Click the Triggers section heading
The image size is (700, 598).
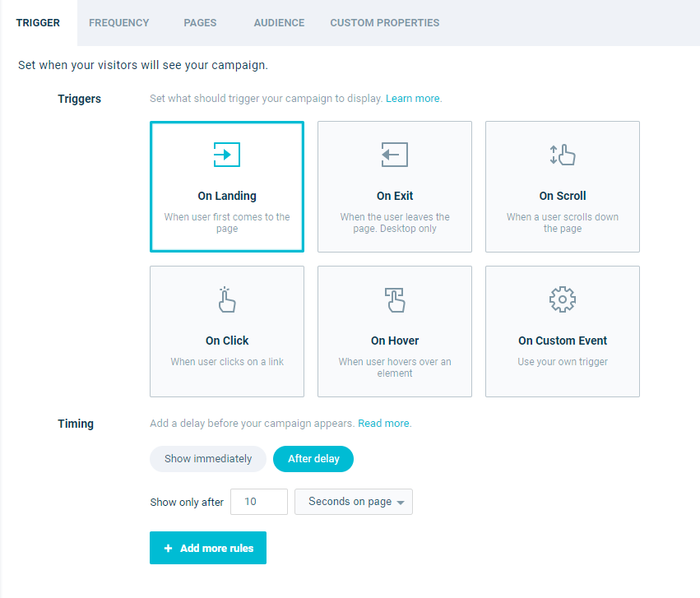(x=80, y=99)
